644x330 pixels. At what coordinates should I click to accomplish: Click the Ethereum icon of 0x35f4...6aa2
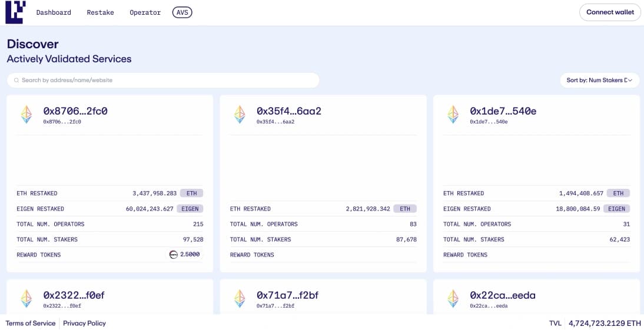240,114
